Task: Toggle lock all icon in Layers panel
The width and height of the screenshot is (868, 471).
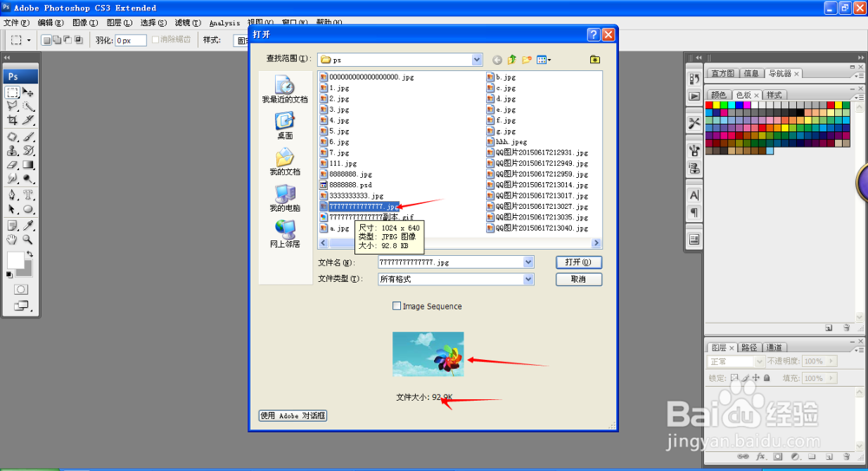Action: (x=766, y=378)
